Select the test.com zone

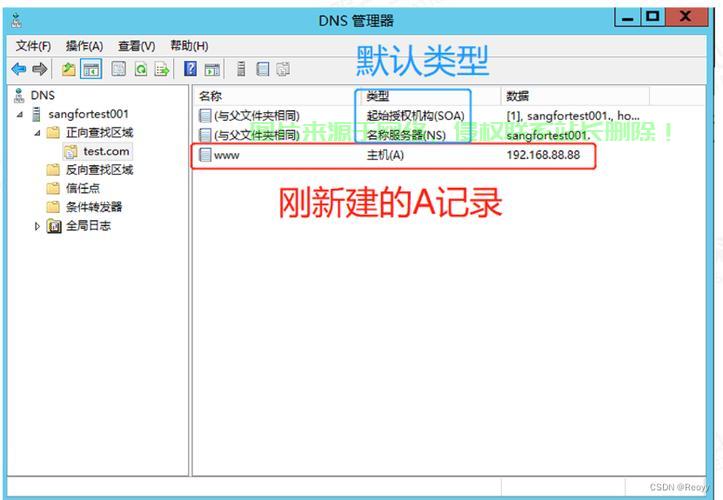click(106, 151)
